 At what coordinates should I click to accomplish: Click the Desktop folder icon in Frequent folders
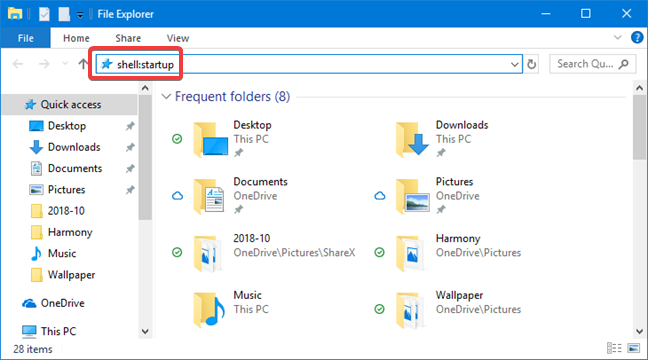click(211, 140)
